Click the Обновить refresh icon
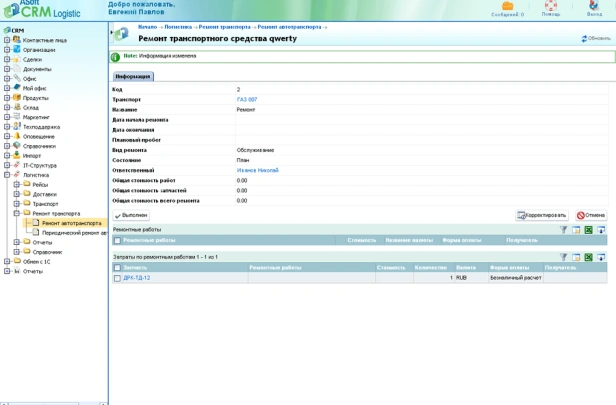The width and height of the screenshot is (616, 405). (x=585, y=38)
